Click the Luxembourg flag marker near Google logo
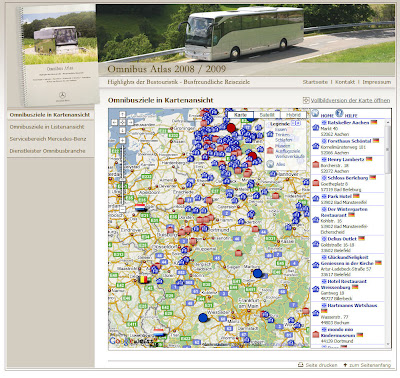 click(159, 332)
